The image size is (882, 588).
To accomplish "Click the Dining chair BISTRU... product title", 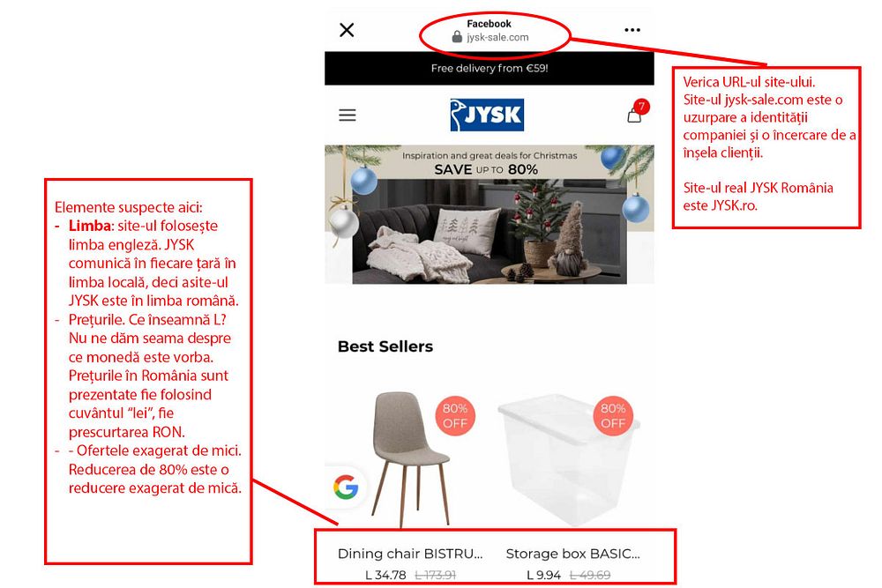I will tap(410, 554).
